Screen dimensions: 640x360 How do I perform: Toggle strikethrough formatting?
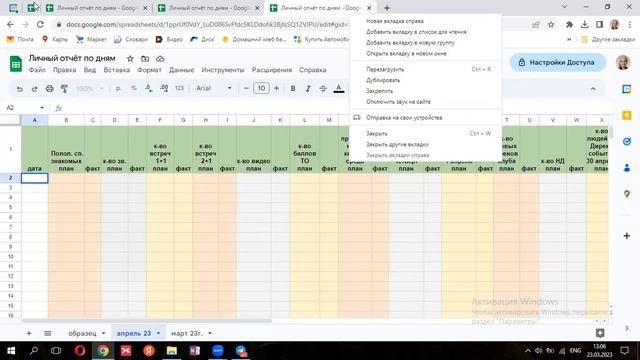323,88
